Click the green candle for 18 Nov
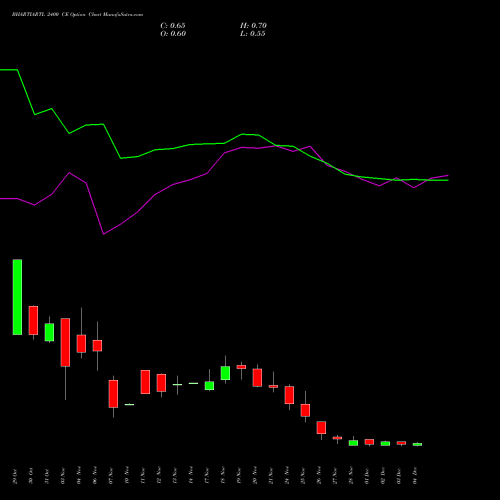Viewport: 500px width, 500px height. 225,373
